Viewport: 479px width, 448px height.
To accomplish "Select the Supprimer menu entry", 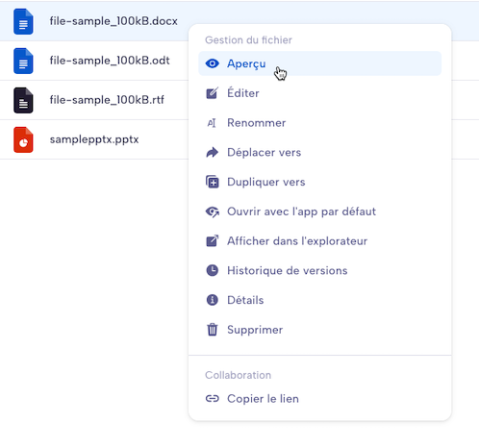I will click(x=320, y=330).
